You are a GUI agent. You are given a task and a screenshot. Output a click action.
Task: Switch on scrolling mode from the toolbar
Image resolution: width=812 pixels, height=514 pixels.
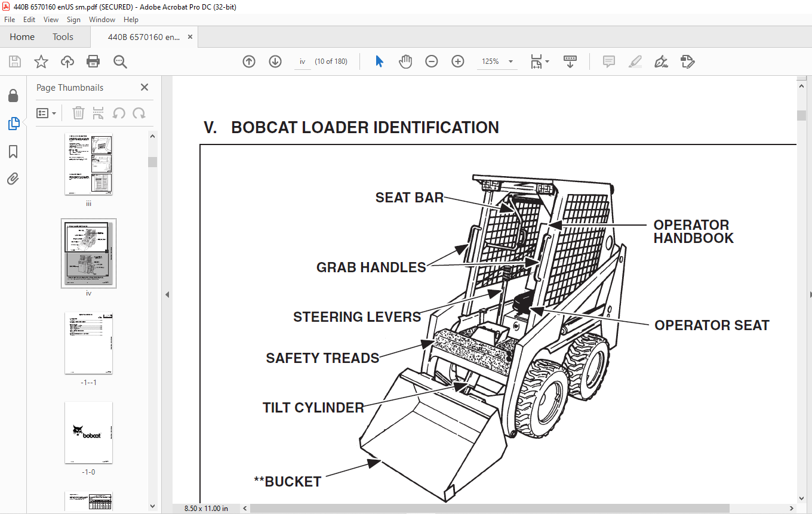(x=570, y=61)
